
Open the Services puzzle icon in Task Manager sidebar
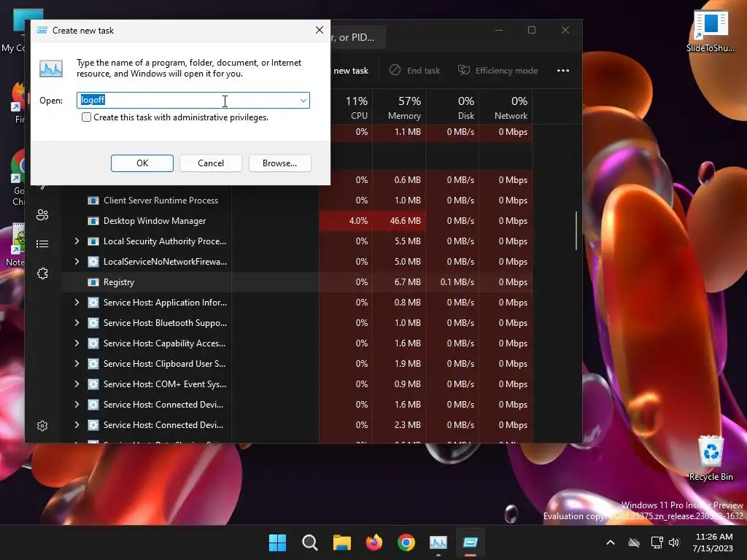(x=42, y=273)
